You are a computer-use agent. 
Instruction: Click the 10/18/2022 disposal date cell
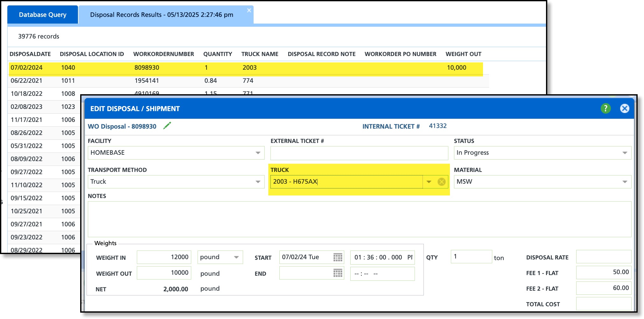click(x=26, y=94)
